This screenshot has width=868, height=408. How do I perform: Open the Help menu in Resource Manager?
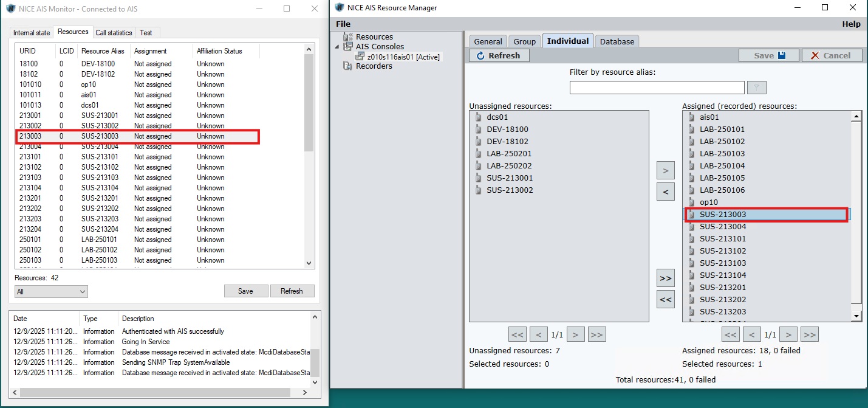(x=851, y=24)
